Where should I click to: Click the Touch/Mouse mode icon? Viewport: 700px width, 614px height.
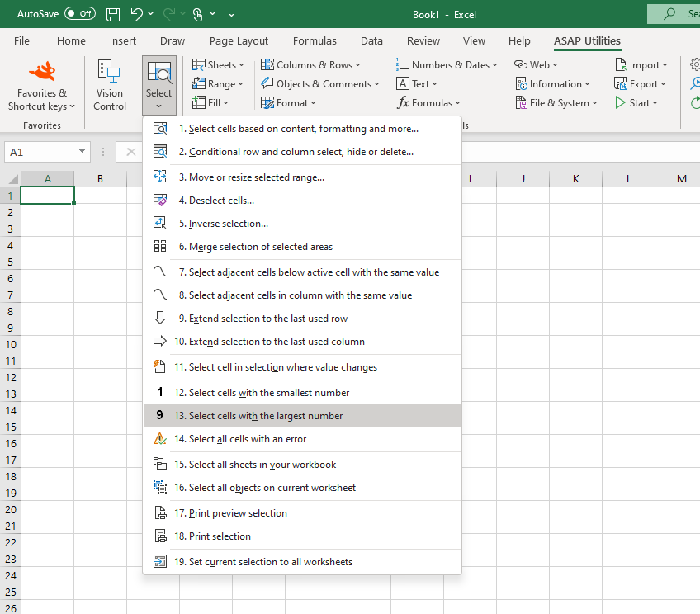[x=198, y=14]
